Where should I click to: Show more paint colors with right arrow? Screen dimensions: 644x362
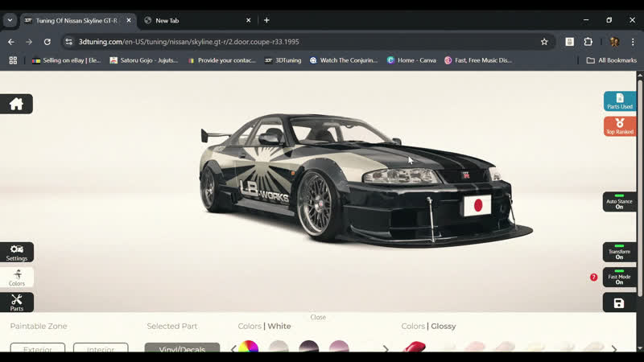coord(386,349)
